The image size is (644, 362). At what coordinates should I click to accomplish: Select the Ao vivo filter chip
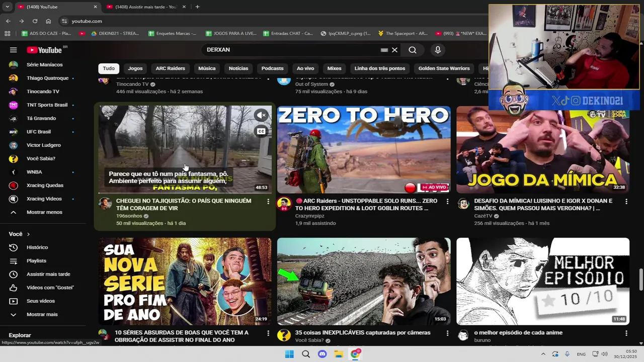pyautogui.click(x=305, y=68)
